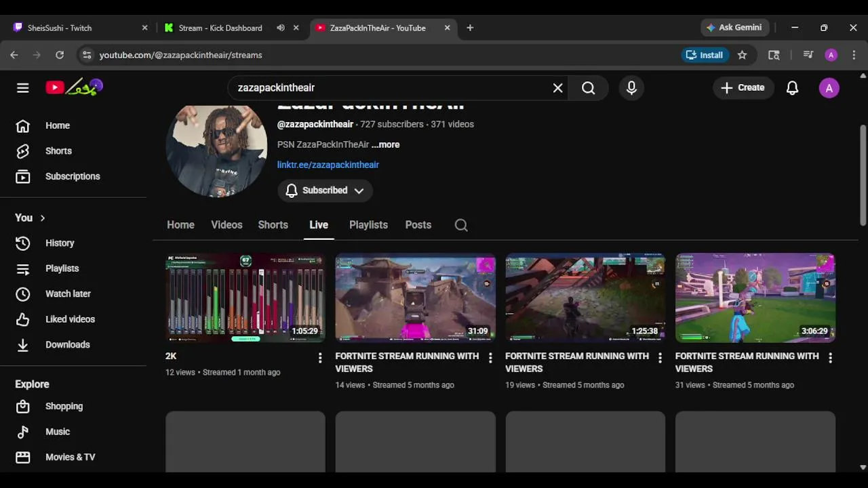The width and height of the screenshot is (868, 488).
Task: Click the Install app button
Action: coord(705,55)
